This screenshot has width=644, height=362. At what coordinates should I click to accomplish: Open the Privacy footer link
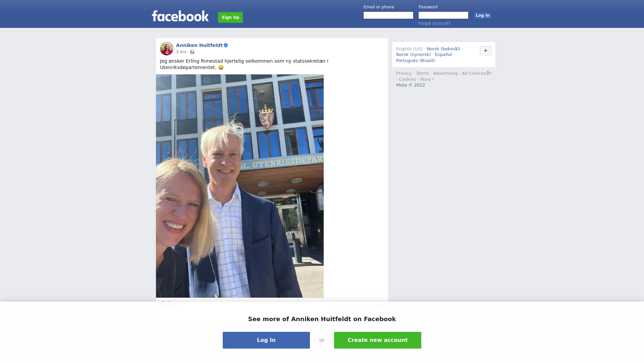click(x=404, y=73)
